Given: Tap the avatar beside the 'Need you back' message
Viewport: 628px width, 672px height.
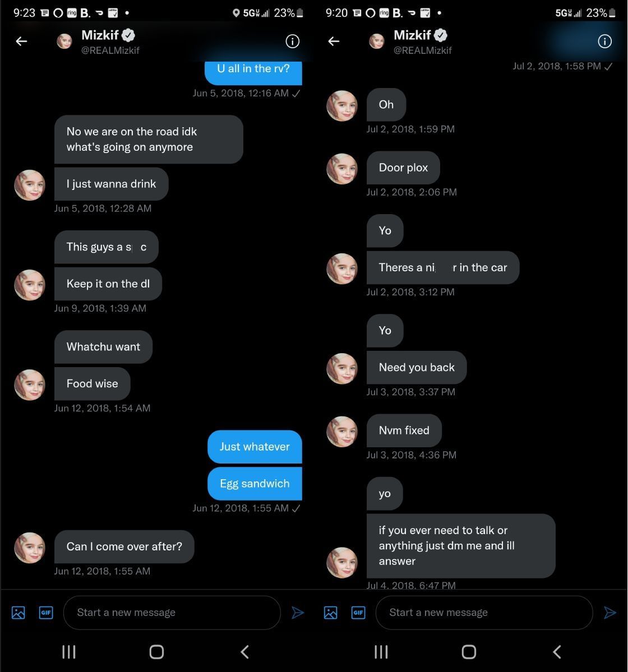Looking at the screenshot, I should tap(341, 368).
